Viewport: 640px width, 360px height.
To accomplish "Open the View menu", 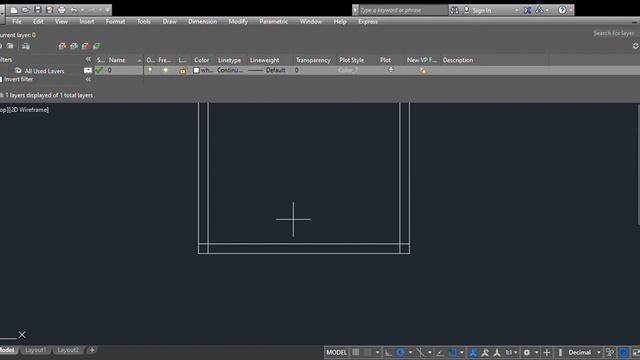I will (61, 22).
